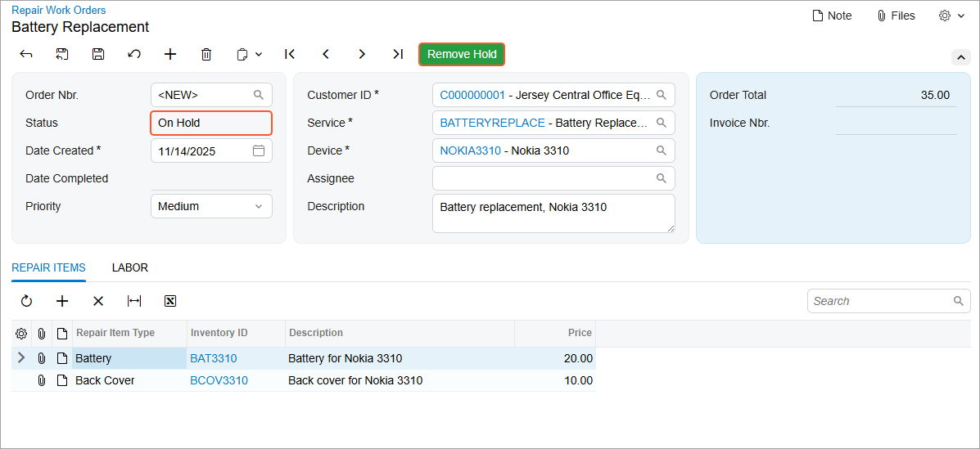Click the search magnifier in grid search box

coord(958,301)
